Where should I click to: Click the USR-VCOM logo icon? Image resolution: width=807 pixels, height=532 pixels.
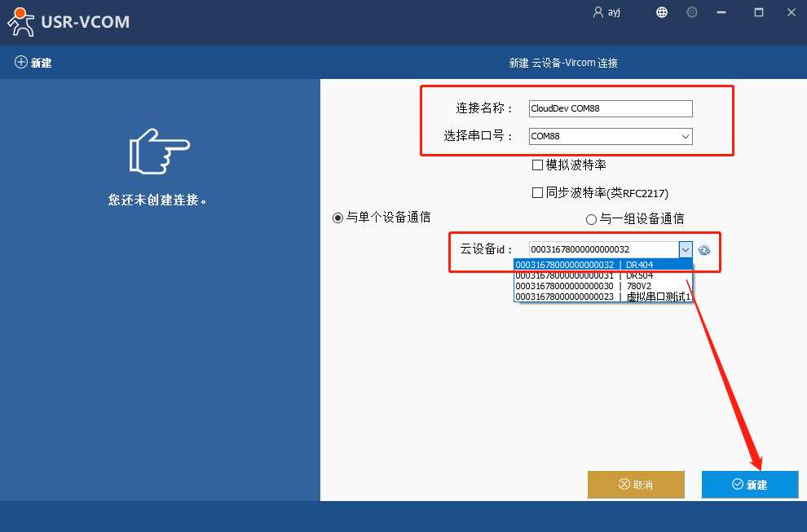(20, 22)
